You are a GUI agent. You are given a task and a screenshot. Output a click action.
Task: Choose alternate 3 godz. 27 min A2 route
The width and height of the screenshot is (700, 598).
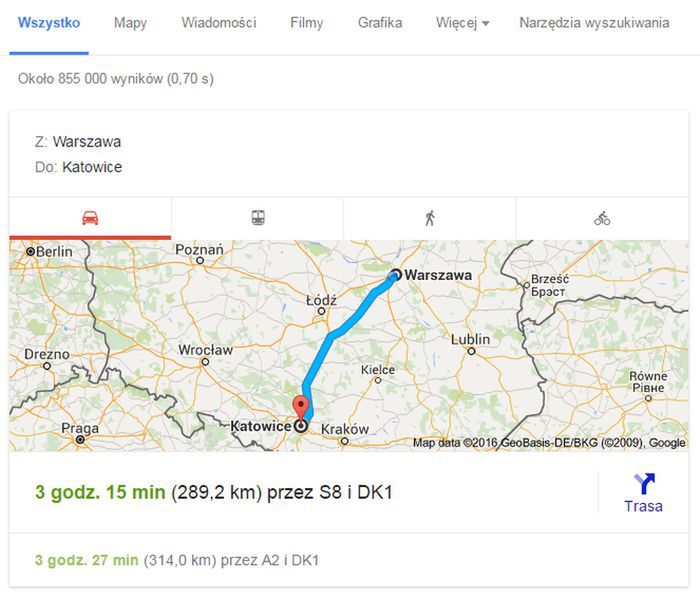tap(177, 560)
